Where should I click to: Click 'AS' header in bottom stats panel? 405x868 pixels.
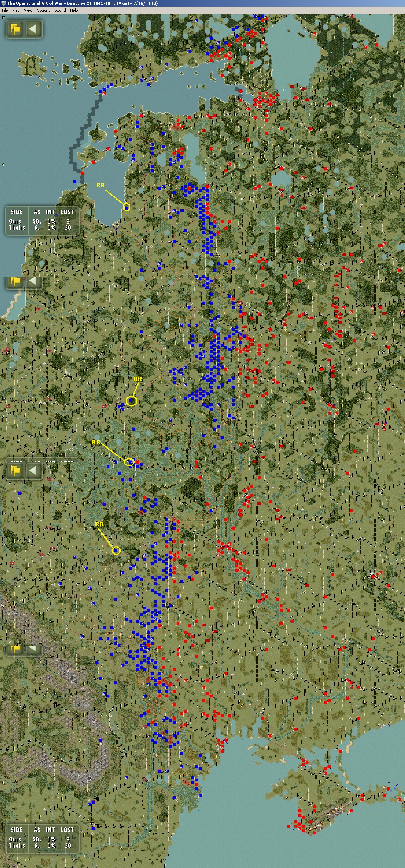point(37,830)
